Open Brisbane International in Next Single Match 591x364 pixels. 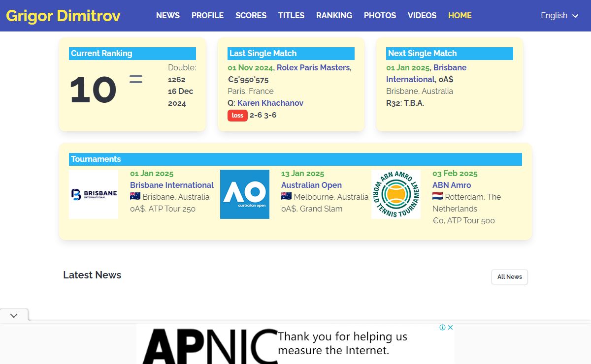tap(427, 73)
